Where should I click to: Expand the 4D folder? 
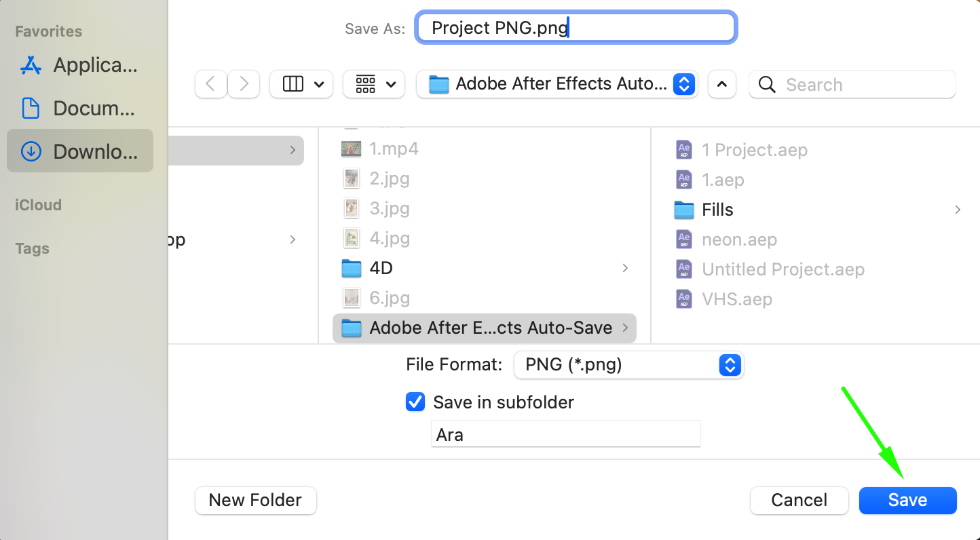[381, 268]
